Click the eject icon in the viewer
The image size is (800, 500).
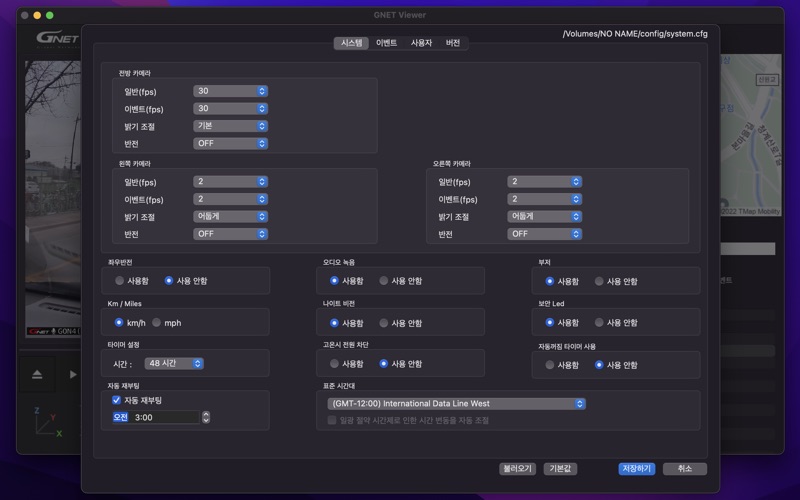coord(37,375)
